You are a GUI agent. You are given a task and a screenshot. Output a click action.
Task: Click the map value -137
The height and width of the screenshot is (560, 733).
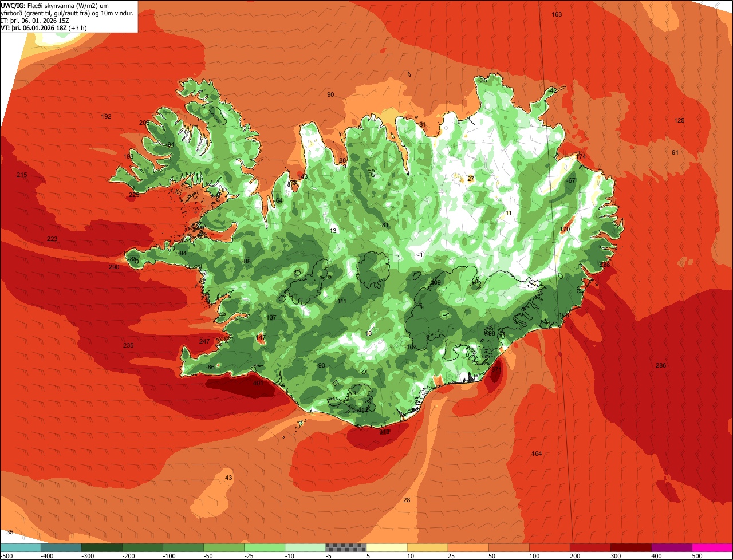tap(271, 317)
